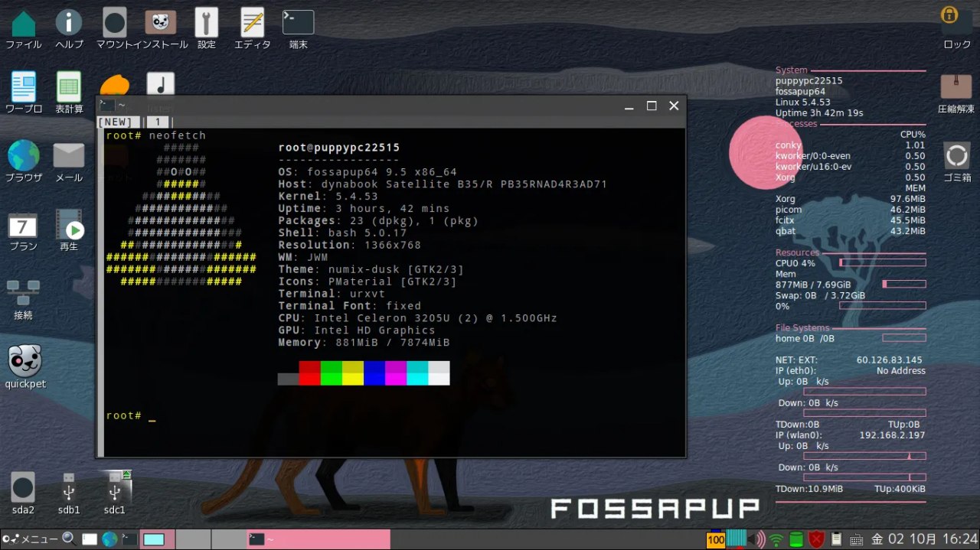Switch to the third virtual desktop in pager
Screen dimensions: 980x550
point(229,539)
